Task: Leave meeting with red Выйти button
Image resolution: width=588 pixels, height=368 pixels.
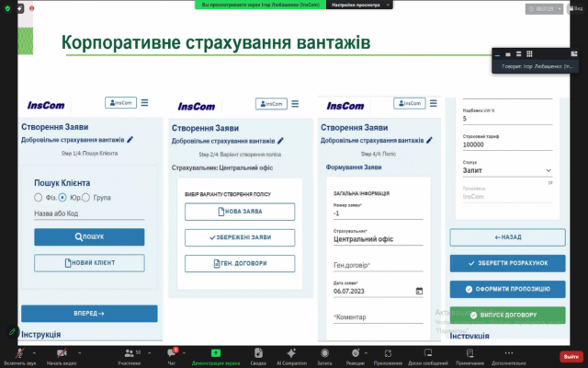Action: pyautogui.click(x=571, y=356)
